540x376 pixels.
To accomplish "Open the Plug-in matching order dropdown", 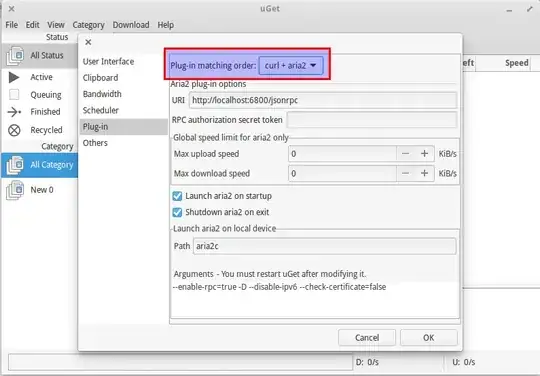I will click(291, 65).
